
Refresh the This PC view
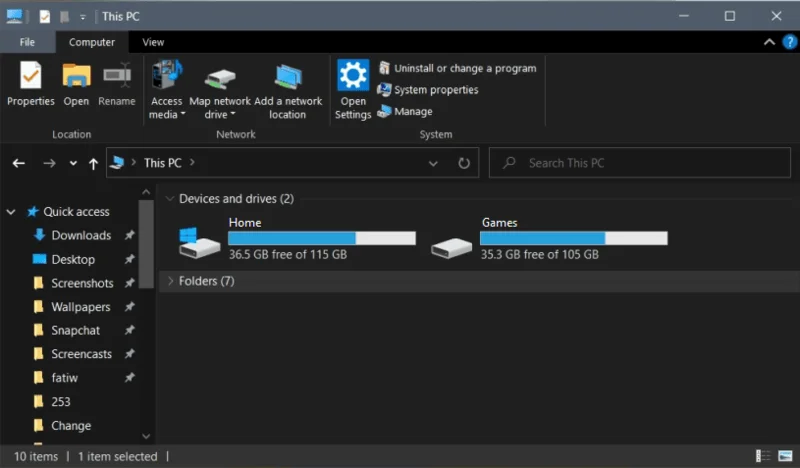(464, 163)
